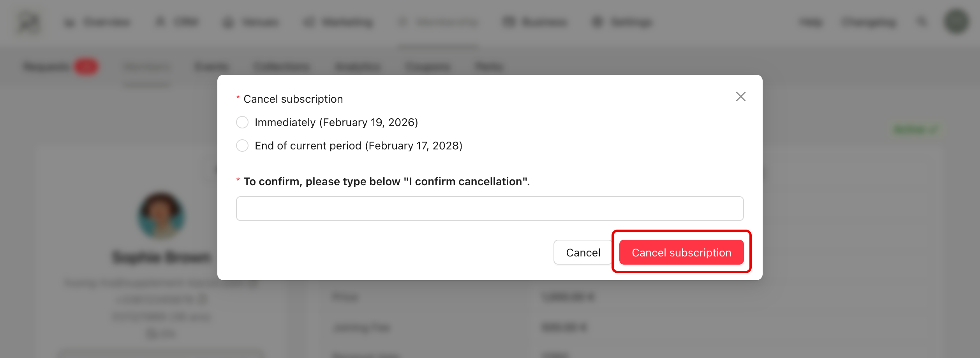Confirm with the red Cancel subscription button
The height and width of the screenshot is (358, 980).
tap(681, 252)
